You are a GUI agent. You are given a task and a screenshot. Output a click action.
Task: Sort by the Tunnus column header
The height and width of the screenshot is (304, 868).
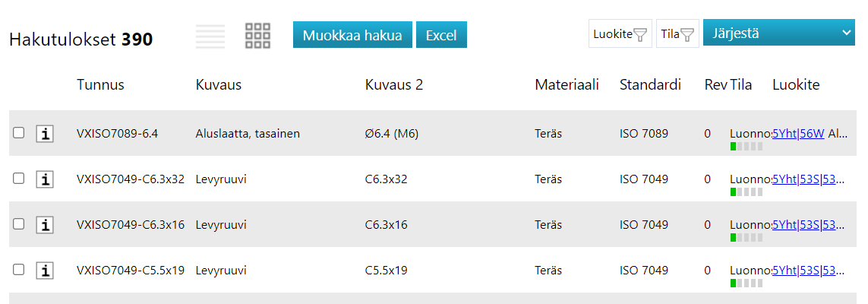(100, 84)
